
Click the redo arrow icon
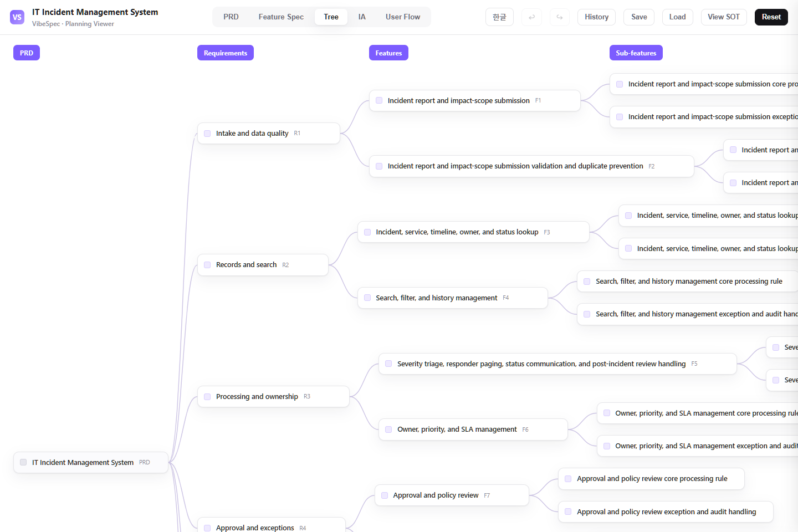[x=560, y=17]
